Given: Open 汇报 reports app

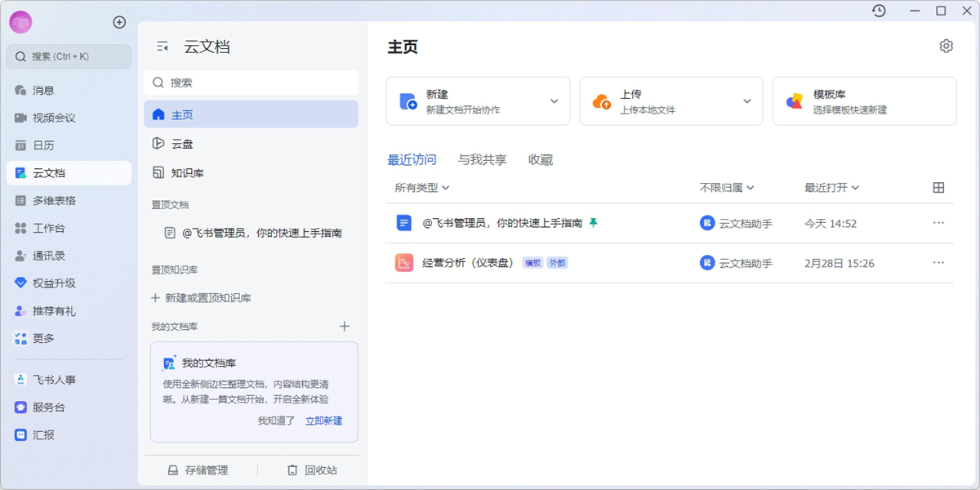Looking at the screenshot, I should 69,435.
